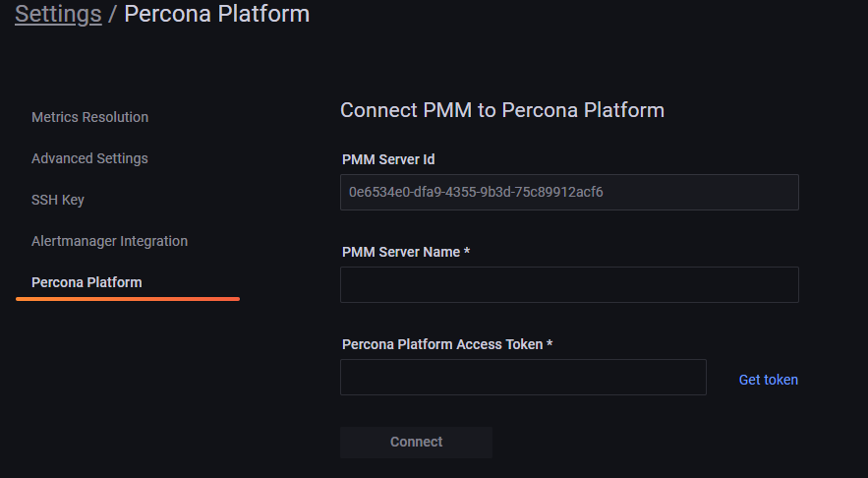The image size is (868, 478).
Task: Select the Percona Platform sidebar tab
Action: [x=87, y=282]
